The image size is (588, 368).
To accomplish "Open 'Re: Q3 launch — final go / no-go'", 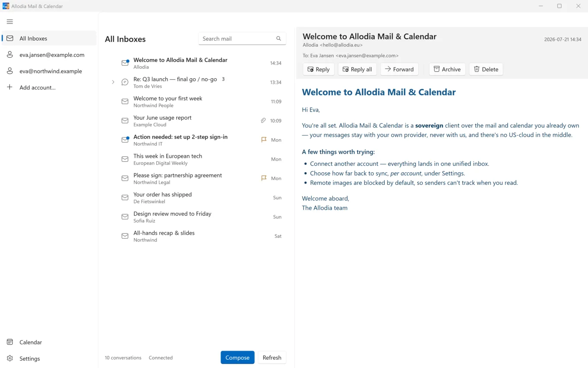I will pos(196,82).
